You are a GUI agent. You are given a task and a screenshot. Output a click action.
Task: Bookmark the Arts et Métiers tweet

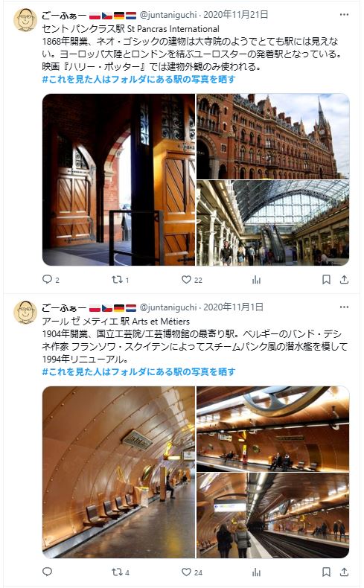327,572
